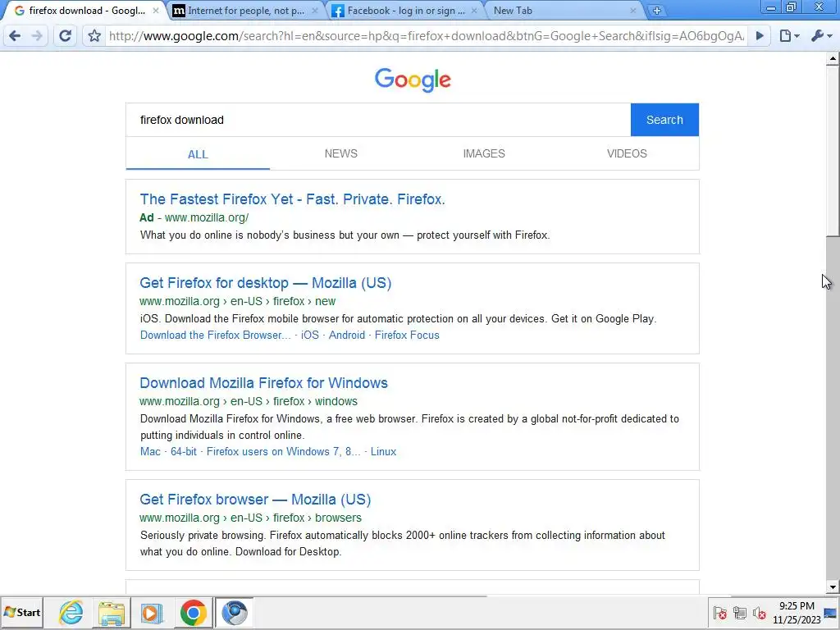Viewport: 840px width, 630px height.
Task: Click the Mac sublink
Action: click(150, 452)
